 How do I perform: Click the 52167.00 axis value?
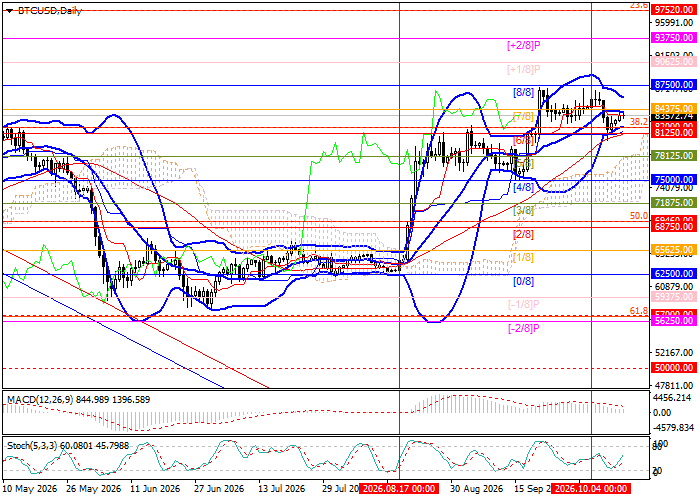tap(674, 353)
